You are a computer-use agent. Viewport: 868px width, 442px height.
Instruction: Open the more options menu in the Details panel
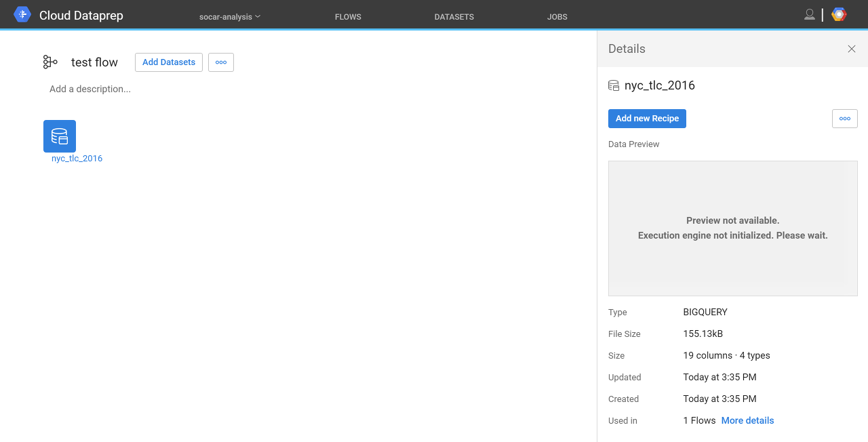(x=844, y=118)
